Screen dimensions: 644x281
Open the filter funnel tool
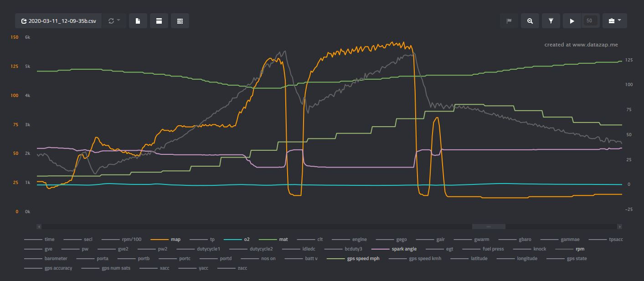pos(551,21)
